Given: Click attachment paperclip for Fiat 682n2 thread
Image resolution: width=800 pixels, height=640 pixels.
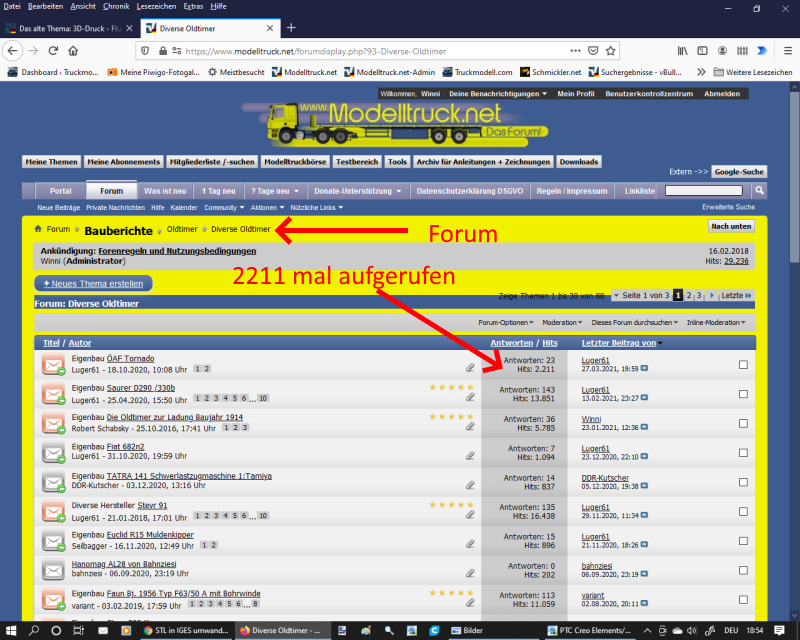Looking at the screenshot, I should pos(470,455).
